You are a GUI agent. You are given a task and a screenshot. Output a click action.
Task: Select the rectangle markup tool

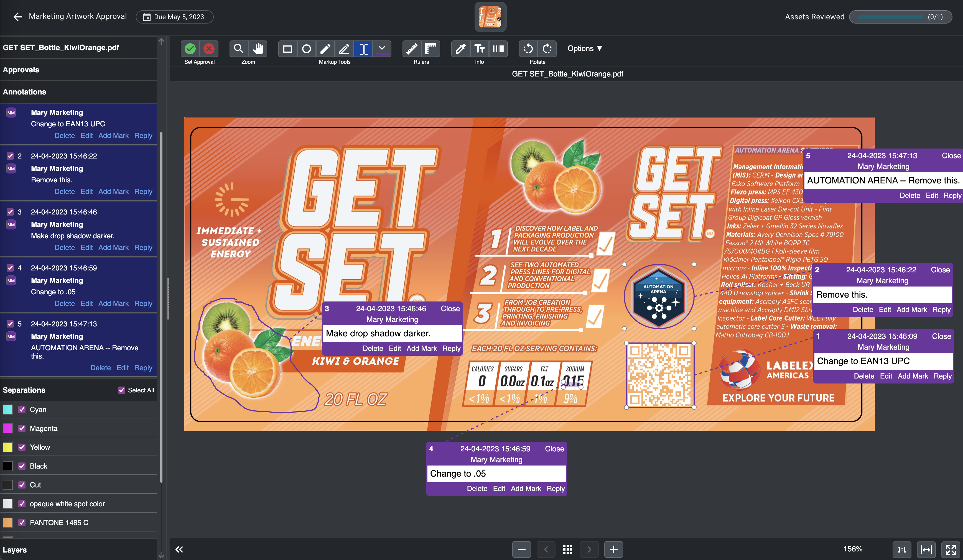click(287, 48)
